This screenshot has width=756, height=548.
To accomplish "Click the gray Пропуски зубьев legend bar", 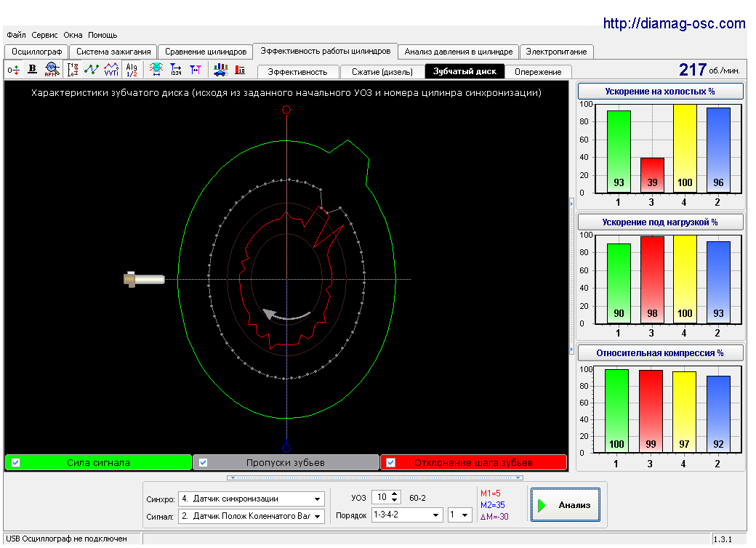I will [x=286, y=463].
